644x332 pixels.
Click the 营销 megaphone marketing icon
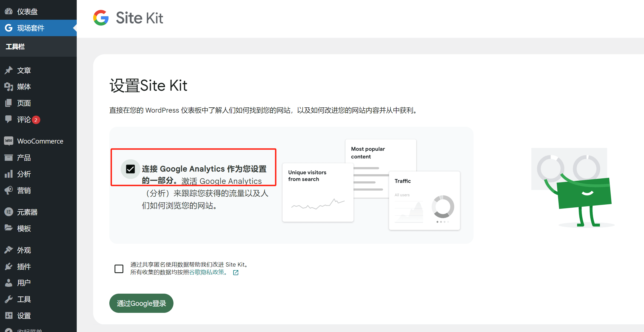tap(9, 190)
